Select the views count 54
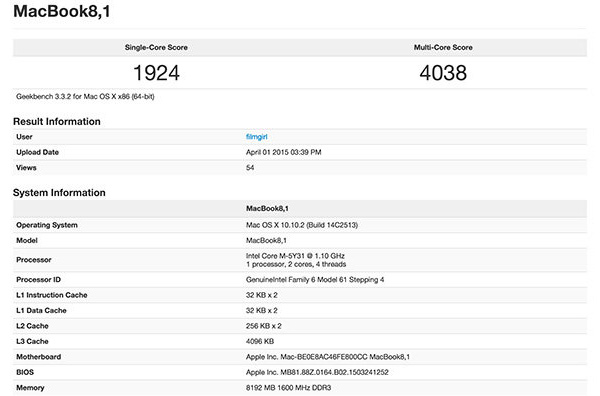 coord(250,168)
